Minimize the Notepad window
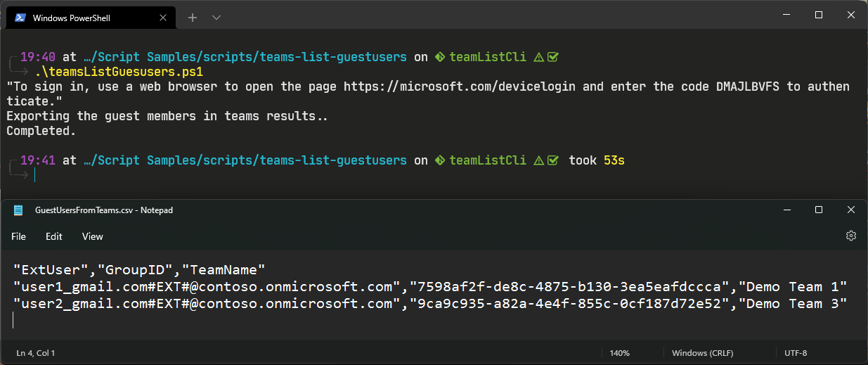The height and width of the screenshot is (365, 868). (786, 210)
